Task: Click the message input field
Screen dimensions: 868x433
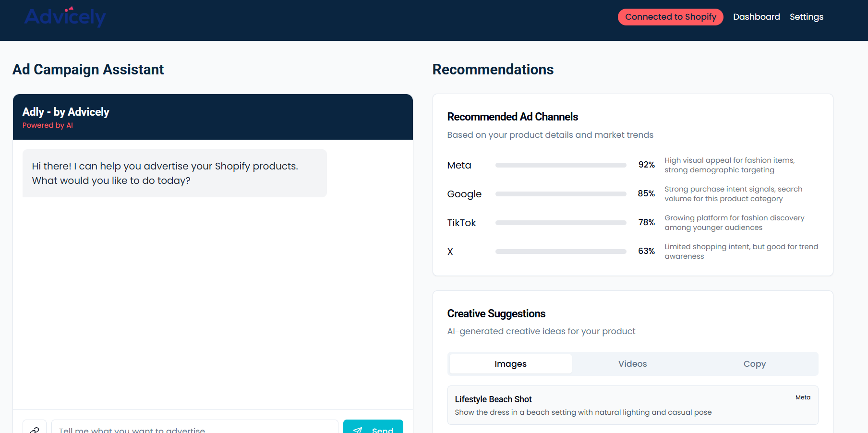Action: 194,428
